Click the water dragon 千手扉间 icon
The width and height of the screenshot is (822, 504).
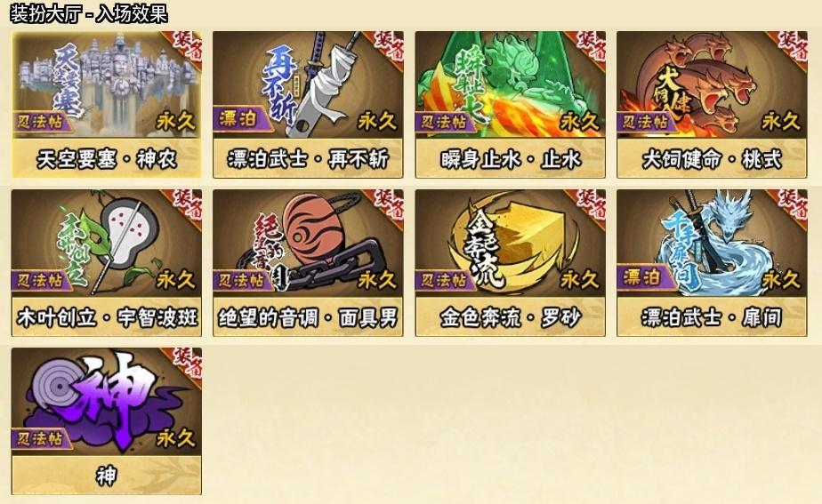click(712, 243)
